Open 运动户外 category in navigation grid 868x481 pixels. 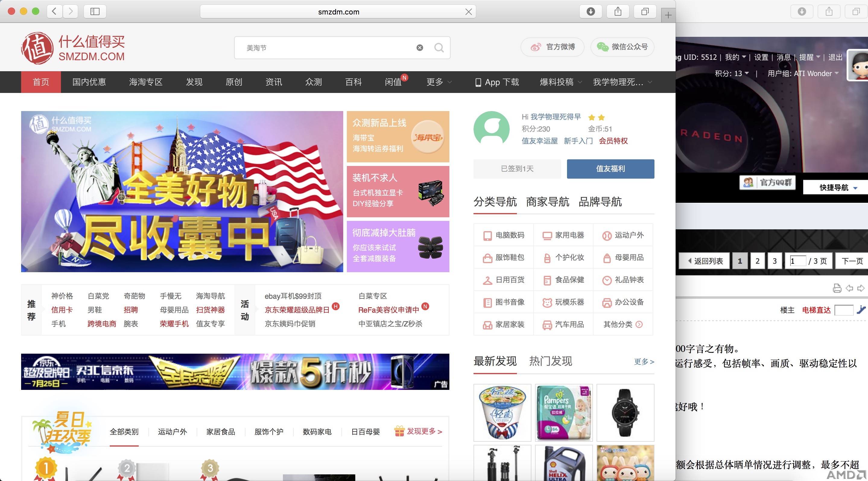click(623, 235)
